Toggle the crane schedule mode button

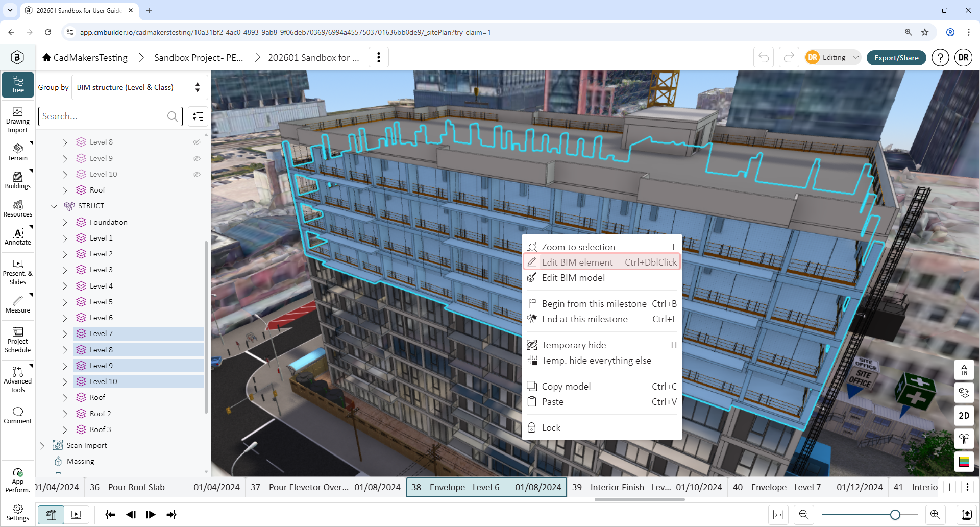coord(51,515)
